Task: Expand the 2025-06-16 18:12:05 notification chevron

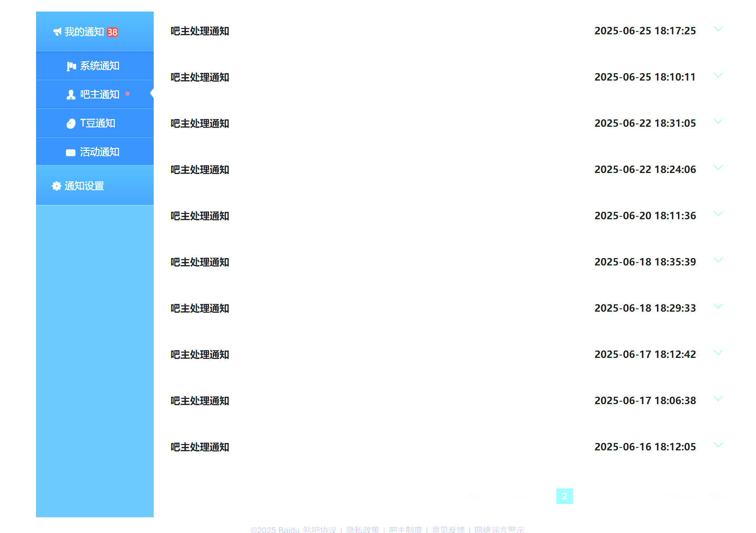Action: pos(718,445)
